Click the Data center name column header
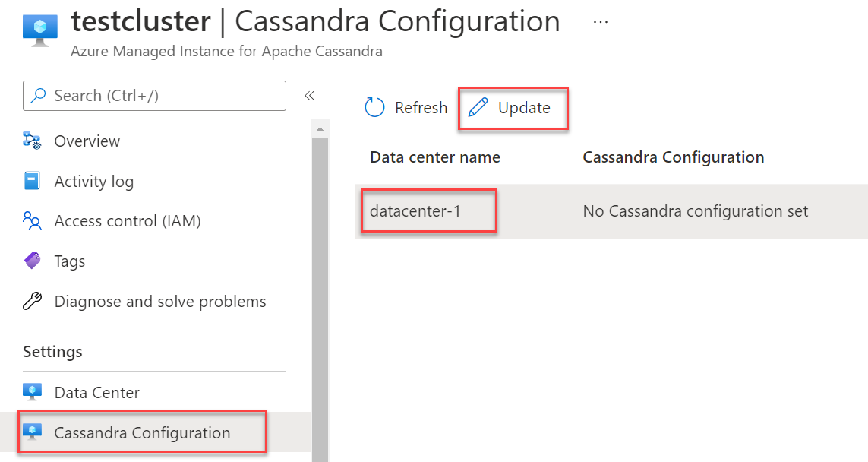The image size is (868, 462). 435,157
